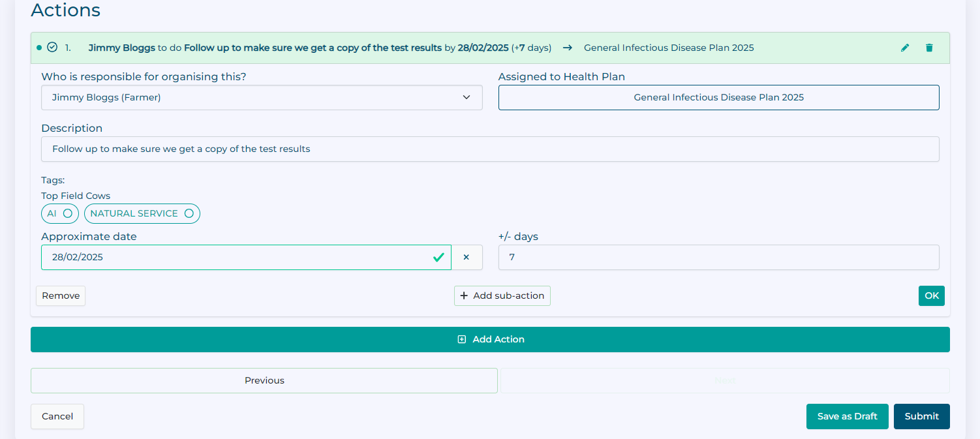Clear the approximate date with the x icon
Viewport: 980px width, 439px height.
click(x=467, y=257)
